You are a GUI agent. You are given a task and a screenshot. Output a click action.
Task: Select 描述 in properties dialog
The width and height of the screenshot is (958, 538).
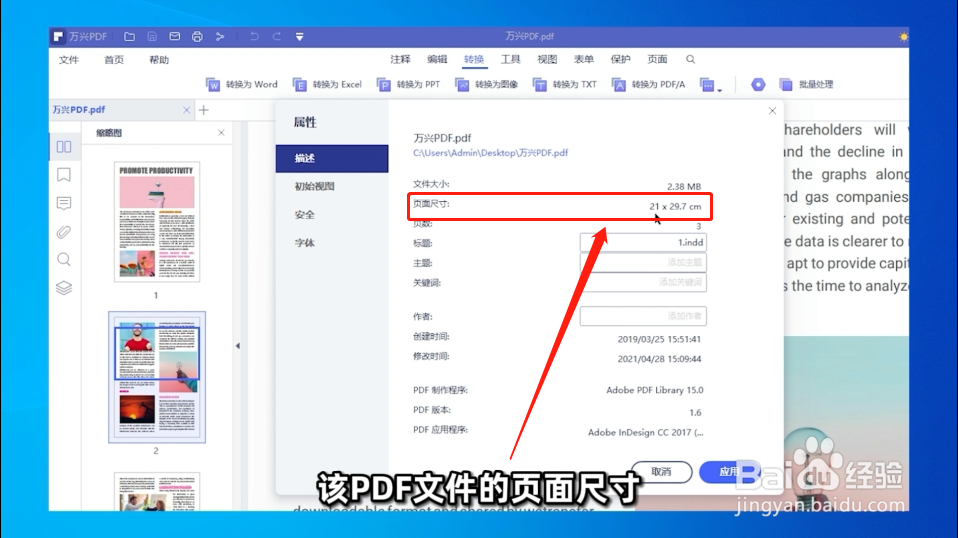point(332,159)
